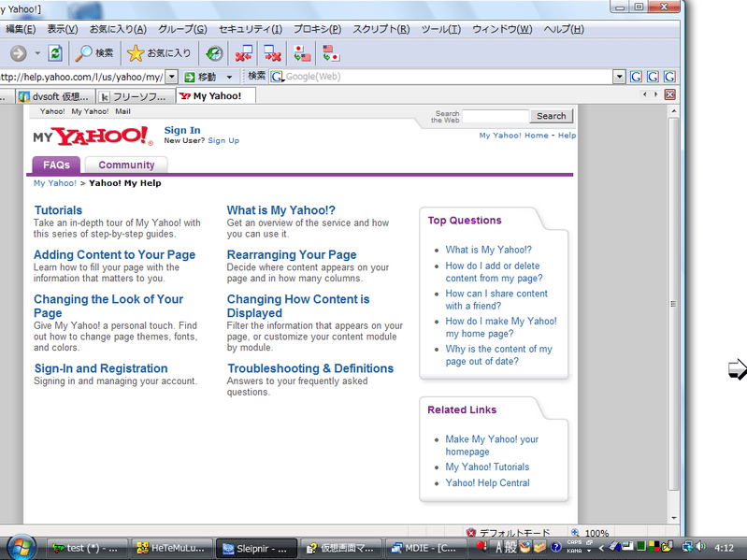Screen dimensions: 747x560
Task: Open the ツール(T) menu
Action: [440, 29]
